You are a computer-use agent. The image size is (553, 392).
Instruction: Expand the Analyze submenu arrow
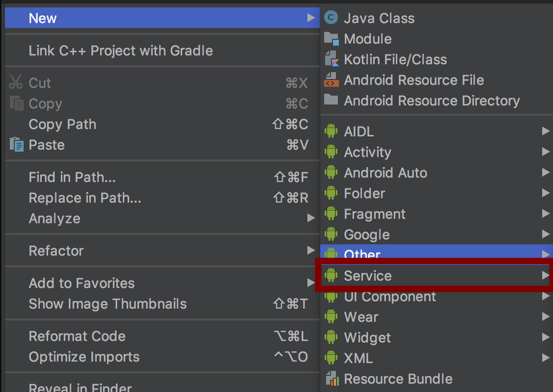311,218
